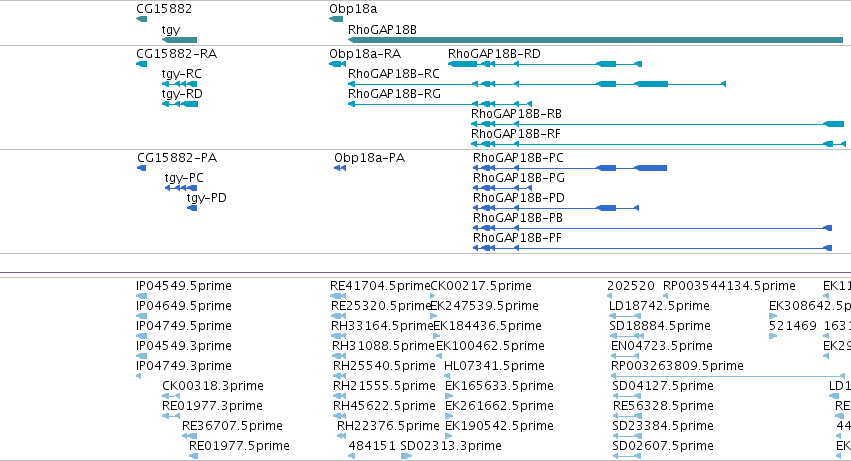Viewport: 851px width, 461px height.
Task: Select the RhoGAP18B-RF transcript label
Action: pyautogui.click(x=516, y=134)
